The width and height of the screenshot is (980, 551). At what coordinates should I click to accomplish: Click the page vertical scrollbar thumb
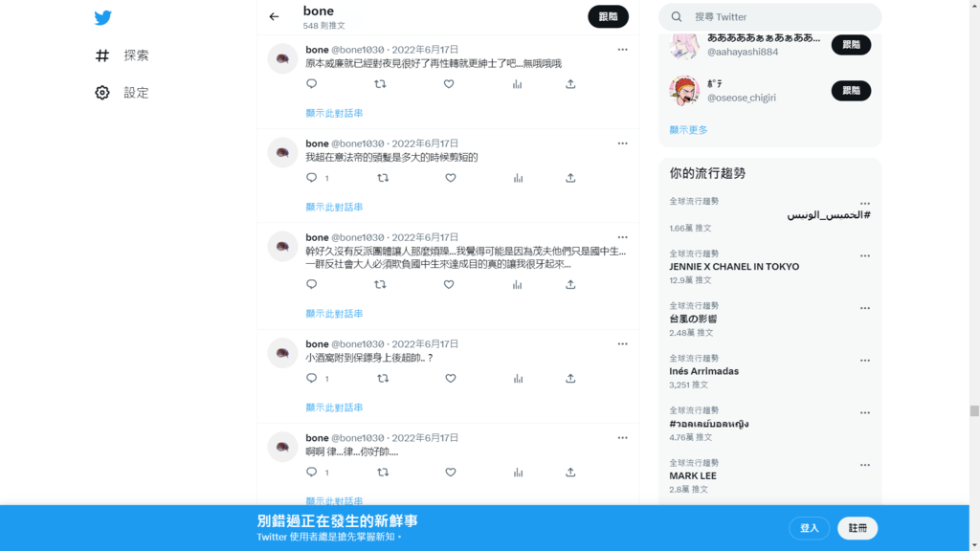(974, 410)
